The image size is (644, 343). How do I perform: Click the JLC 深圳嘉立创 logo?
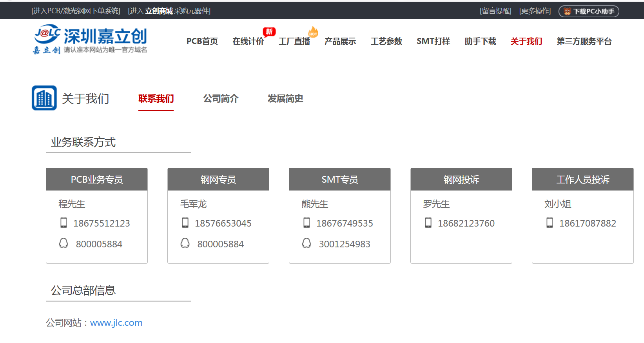(x=90, y=40)
